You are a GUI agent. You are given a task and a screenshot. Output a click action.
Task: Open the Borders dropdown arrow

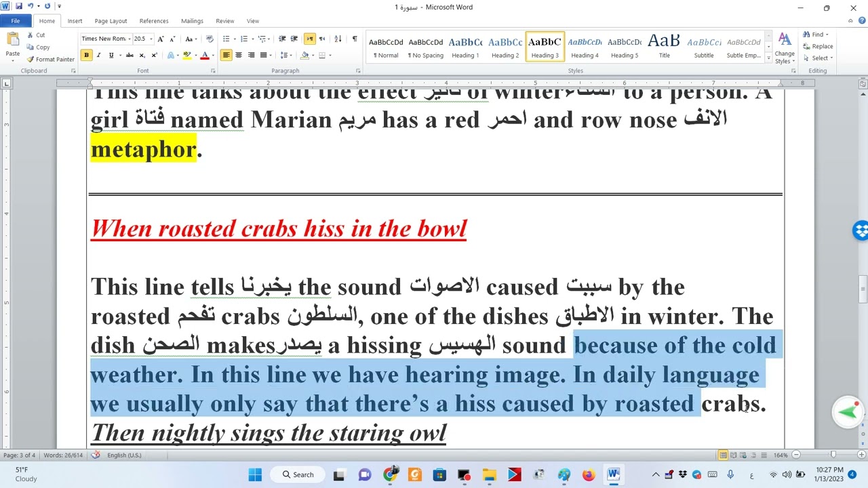[x=330, y=55]
